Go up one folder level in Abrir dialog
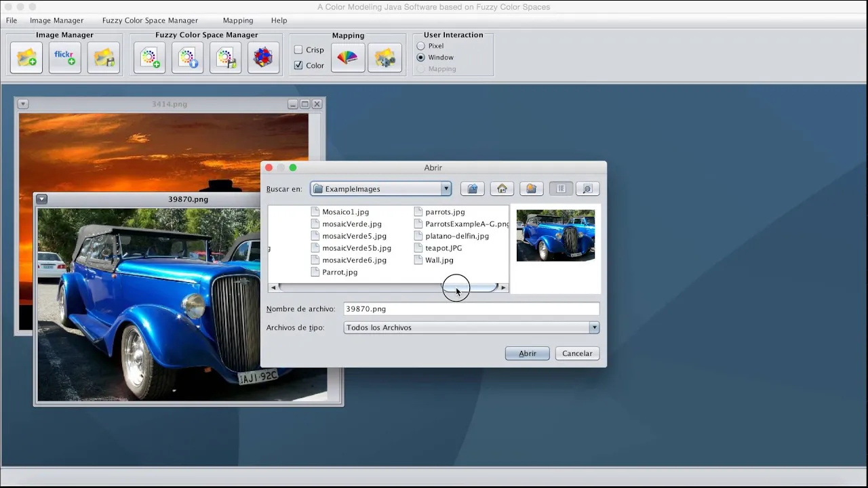This screenshot has width=868, height=488. click(473, 189)
